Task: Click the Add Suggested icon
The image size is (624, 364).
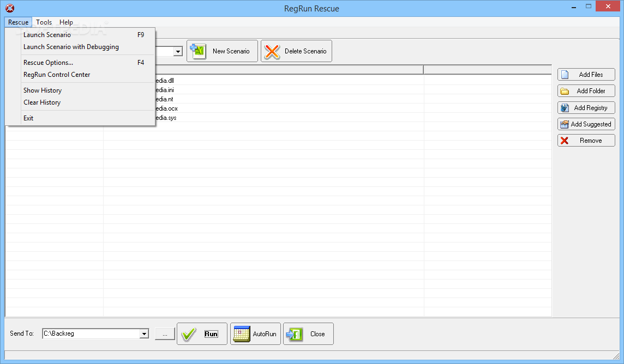Action: coord(565,124)
